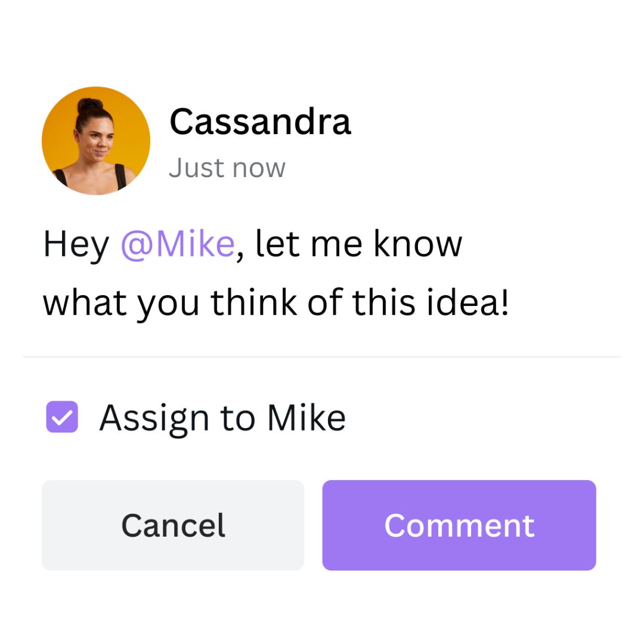Click the "Assign to Mike" label text
The height and width of the screenshot is (644, 644).
[222, 417]
